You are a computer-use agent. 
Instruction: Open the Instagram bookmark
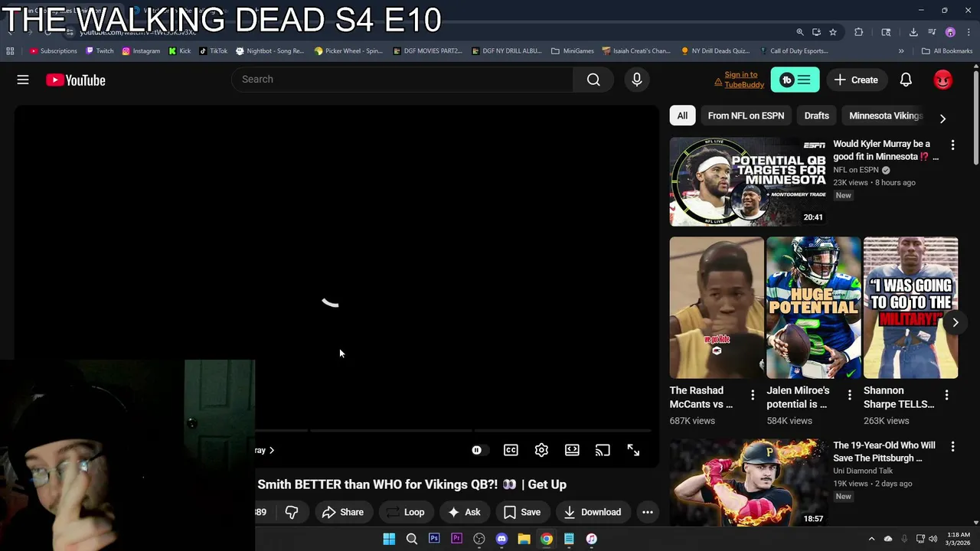[x=141, y=51]
